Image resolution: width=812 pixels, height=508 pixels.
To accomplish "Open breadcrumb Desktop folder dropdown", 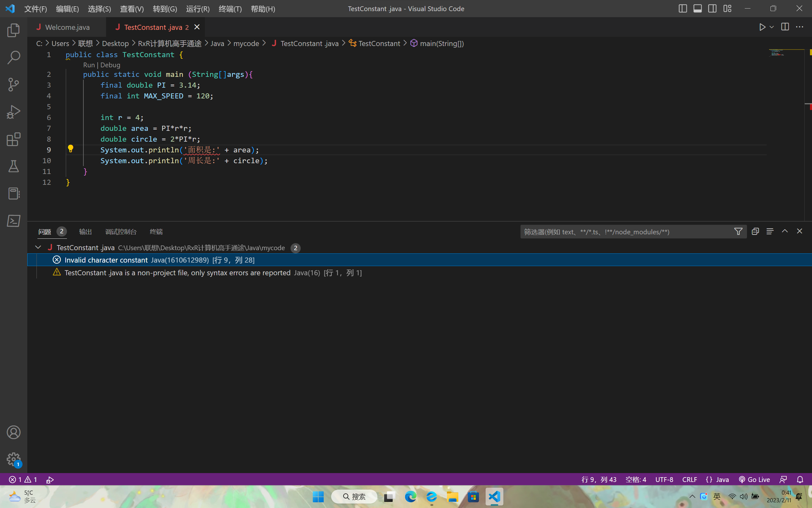I will [115, 43].
